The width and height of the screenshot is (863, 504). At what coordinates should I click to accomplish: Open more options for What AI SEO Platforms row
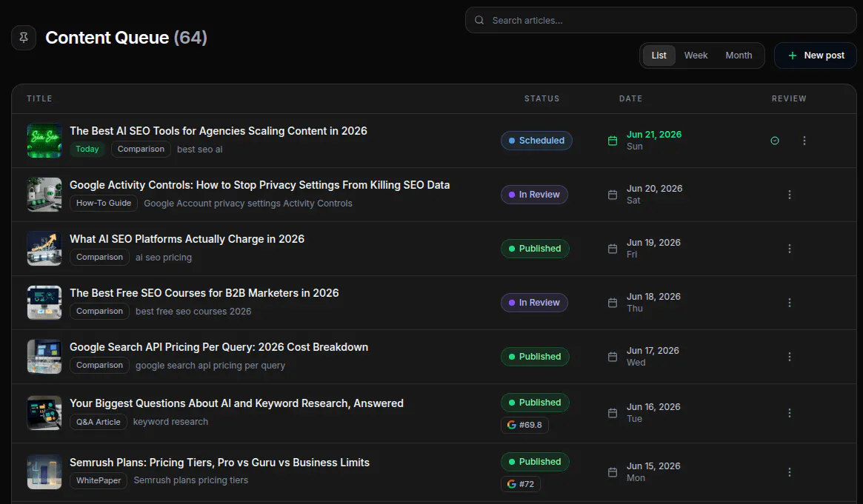pyautogui.click(x=789, y=249)
